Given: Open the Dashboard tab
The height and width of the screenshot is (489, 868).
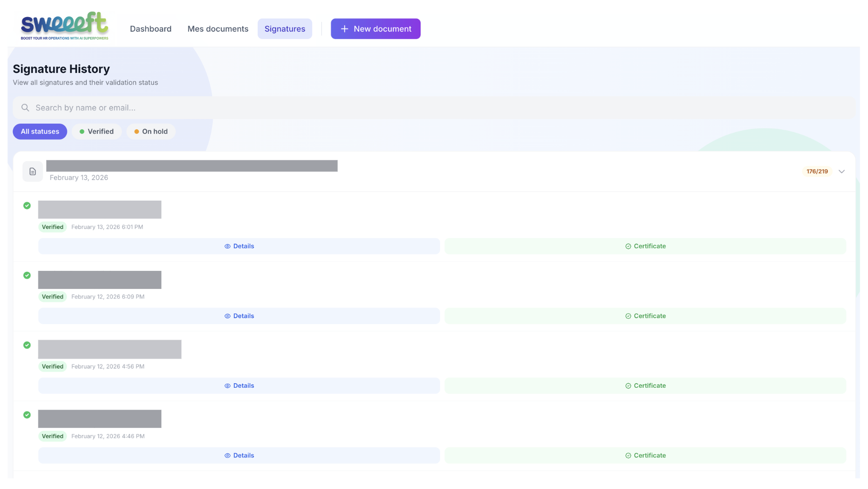Looking at the screenshot, I should (151, 29).
